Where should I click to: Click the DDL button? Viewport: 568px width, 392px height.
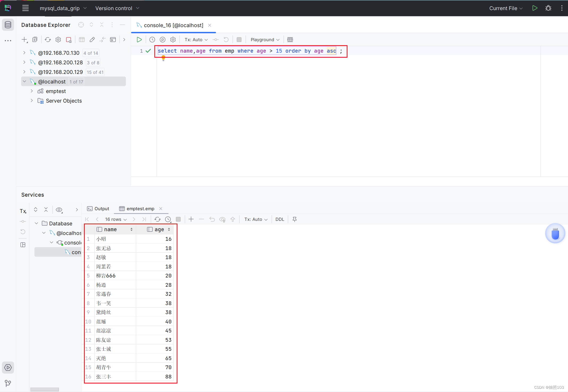click(x=280, y=219)
